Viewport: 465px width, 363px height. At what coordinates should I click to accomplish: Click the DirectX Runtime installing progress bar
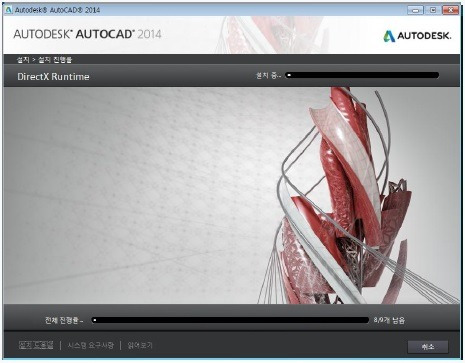coord(362,75)
